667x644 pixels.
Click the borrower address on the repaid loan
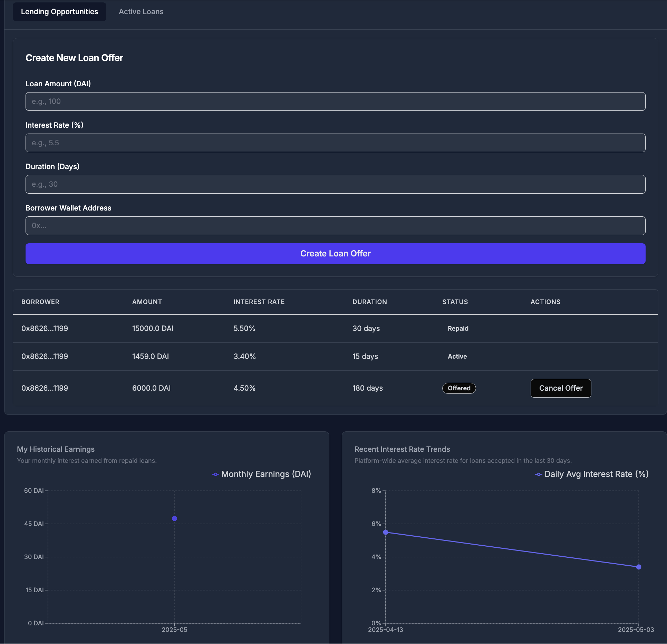[x=45, y=328]
